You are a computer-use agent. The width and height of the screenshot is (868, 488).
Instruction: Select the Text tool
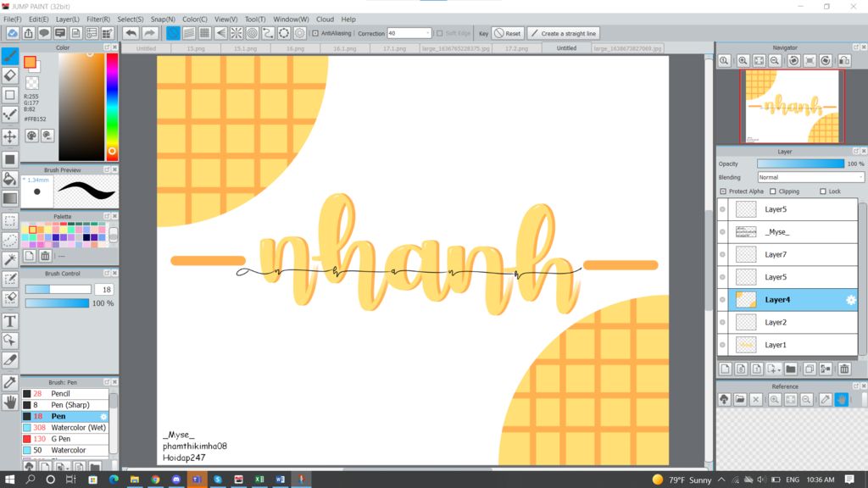pos(10,321)
